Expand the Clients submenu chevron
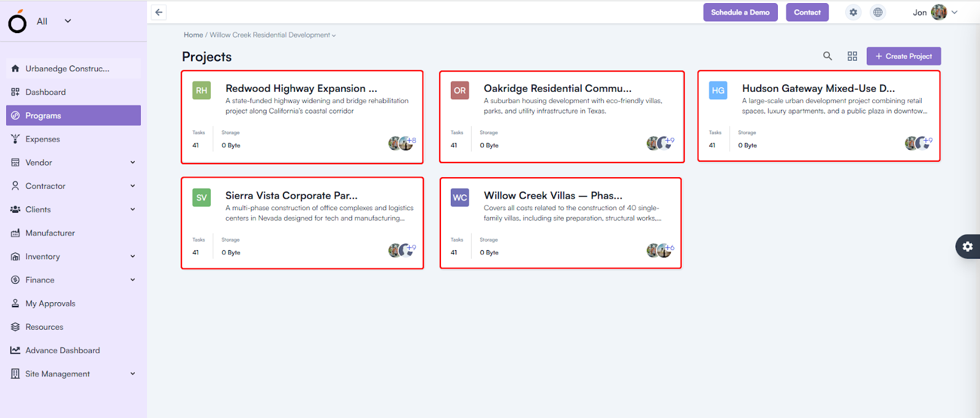 tap(133, 210)
